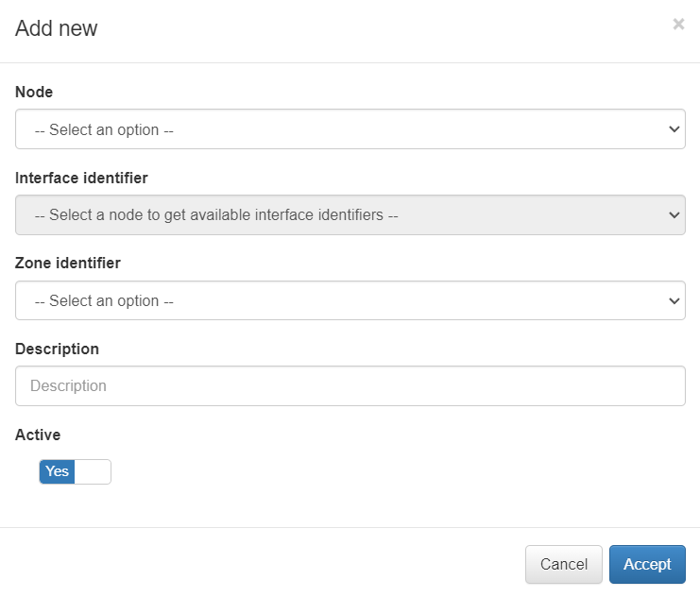Image resolution: width=700 pixels, height=597 pixels.
Task: Click the blue Yes toggle label
Action: tap(58, 471)
